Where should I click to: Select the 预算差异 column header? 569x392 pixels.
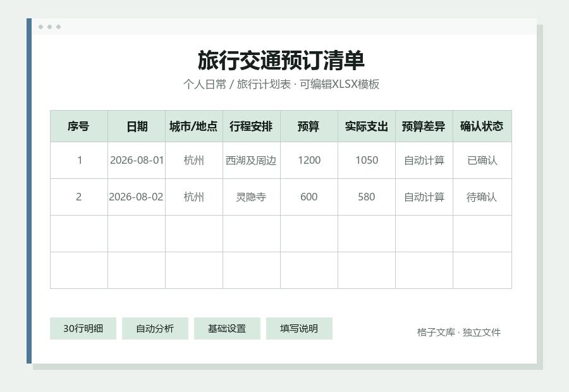point(424,126)
